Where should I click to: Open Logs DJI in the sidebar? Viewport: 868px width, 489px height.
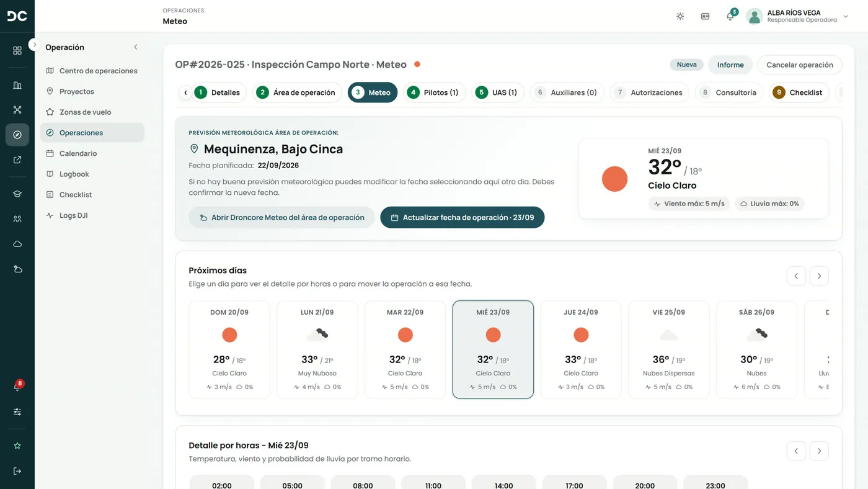click(92, 215)
